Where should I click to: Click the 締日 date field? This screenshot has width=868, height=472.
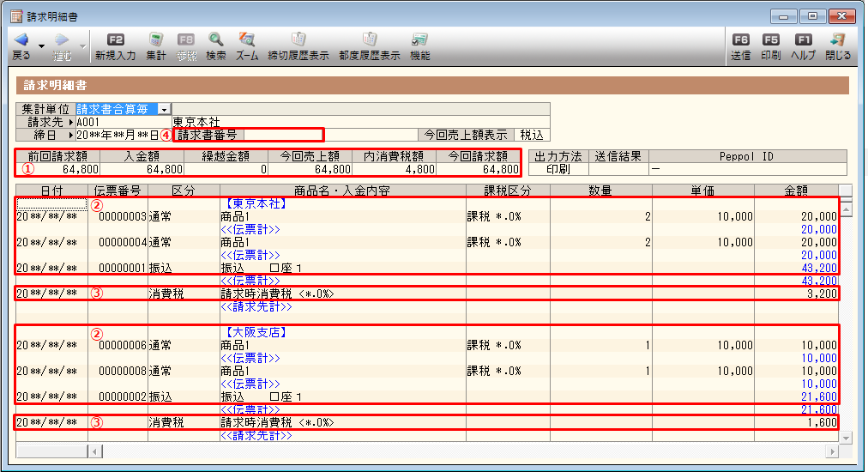(118, 135)
